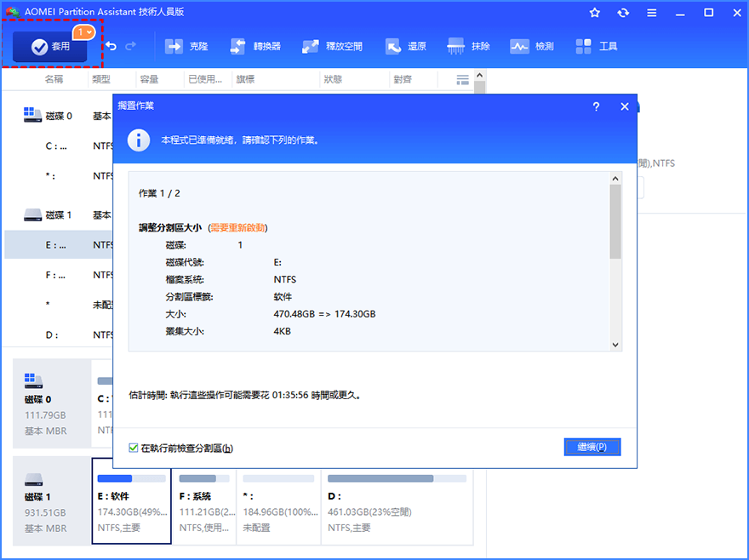This screenshot has width=749, height=560.
Task: Undo the last operation arrow
Action: [111, 46]
